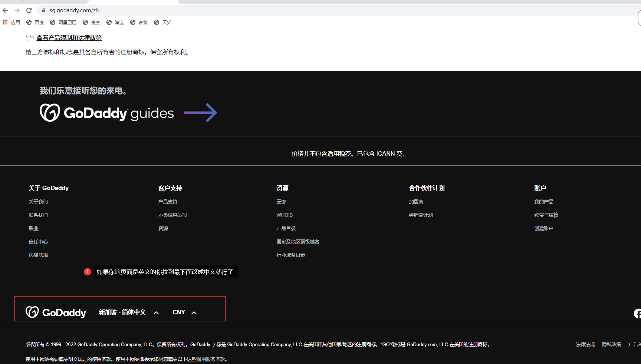Open the 创建账户 footer link
The width and height of the screenshot is (641, 364).
click(x=544, y=228)
